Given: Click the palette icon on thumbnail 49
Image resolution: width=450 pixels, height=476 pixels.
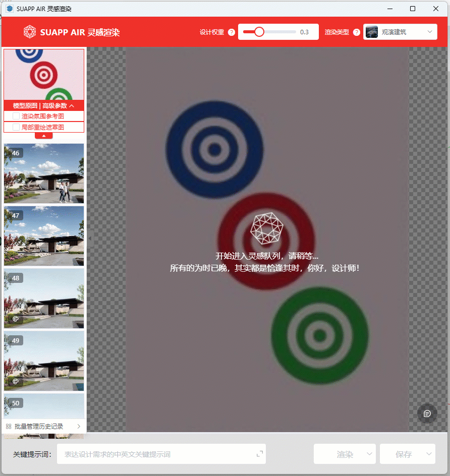Looking at the screenshot, I should click(16, 381).
